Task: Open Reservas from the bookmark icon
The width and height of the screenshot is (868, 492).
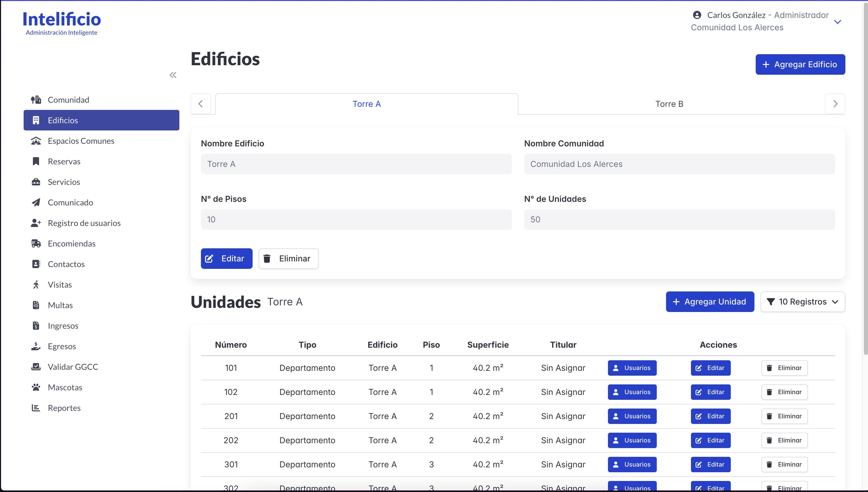Action: coord(36,161)
